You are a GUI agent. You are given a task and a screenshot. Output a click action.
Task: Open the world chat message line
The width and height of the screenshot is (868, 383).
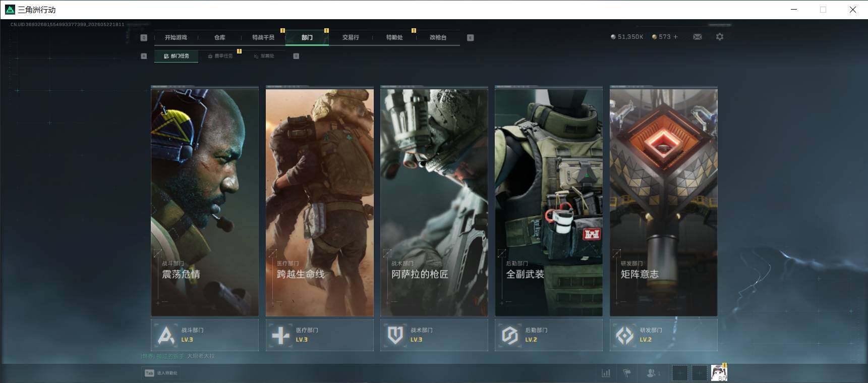pos(178,356)
